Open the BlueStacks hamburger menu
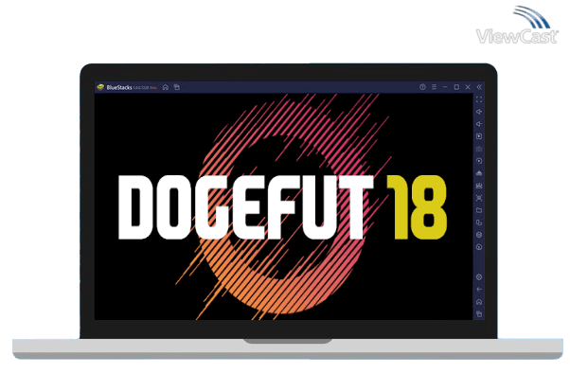 [x=434, y=87]
